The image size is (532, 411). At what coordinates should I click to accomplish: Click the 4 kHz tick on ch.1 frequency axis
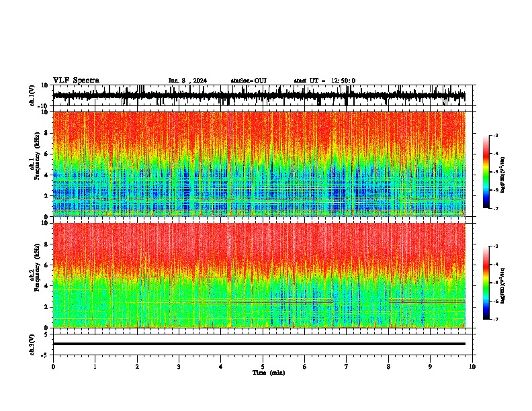(x=46, y=175)
